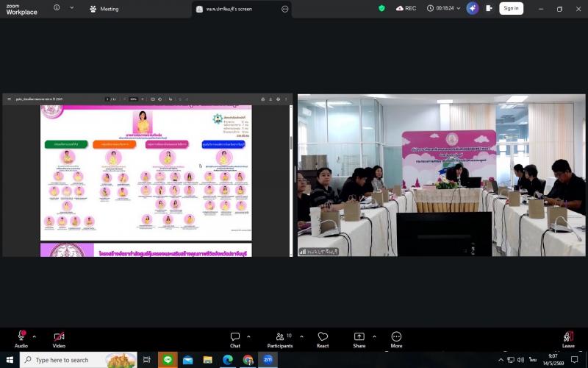Viewport: 588px width, 368px height.
Task: Click the PDF zoom out minus button
Action: point(125,99)
